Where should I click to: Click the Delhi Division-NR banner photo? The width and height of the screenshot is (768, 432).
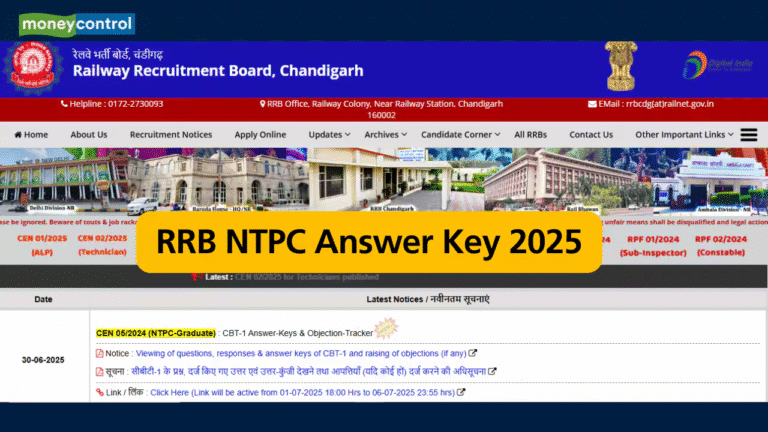tap(64, 180)
